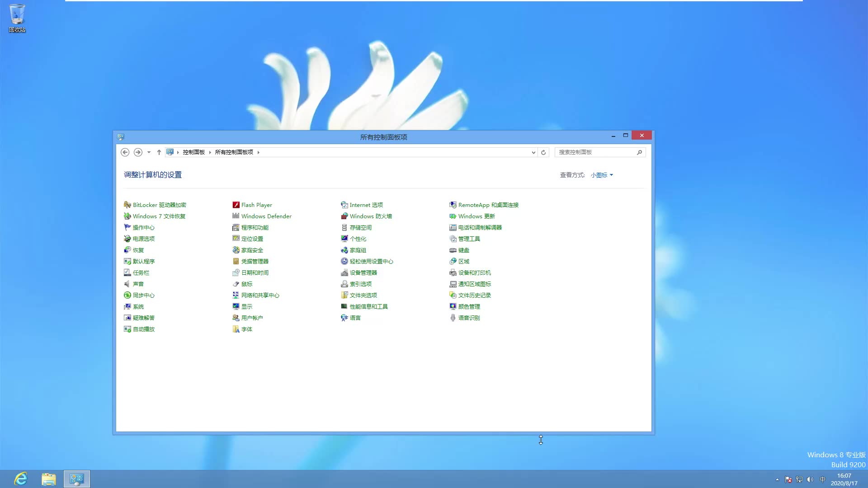This screenshot has height=488, width=868.
Task: Open 电源选项
Action: pyautogui.click(x=143, y=239)
